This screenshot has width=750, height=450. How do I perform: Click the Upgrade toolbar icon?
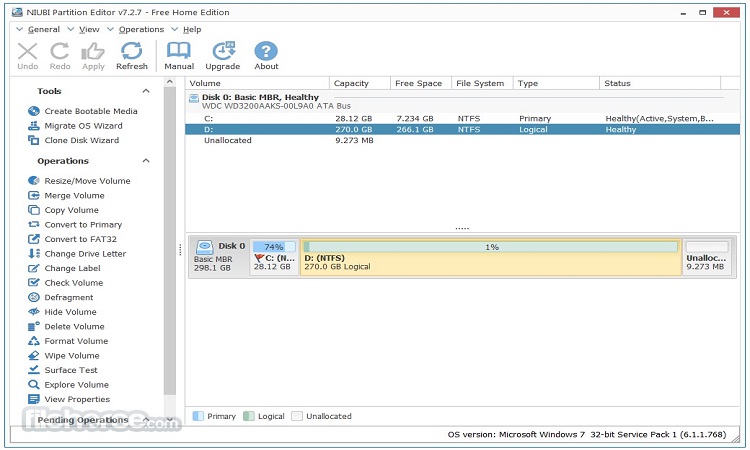click(x=222, y=55)
